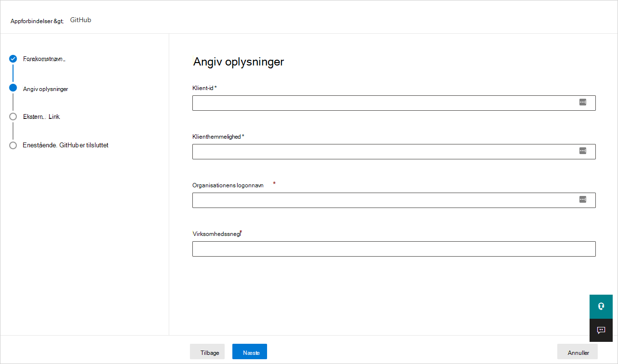Focus the Klient-id input field
Screen dimensions: 618x364
(x=381, y=103)
